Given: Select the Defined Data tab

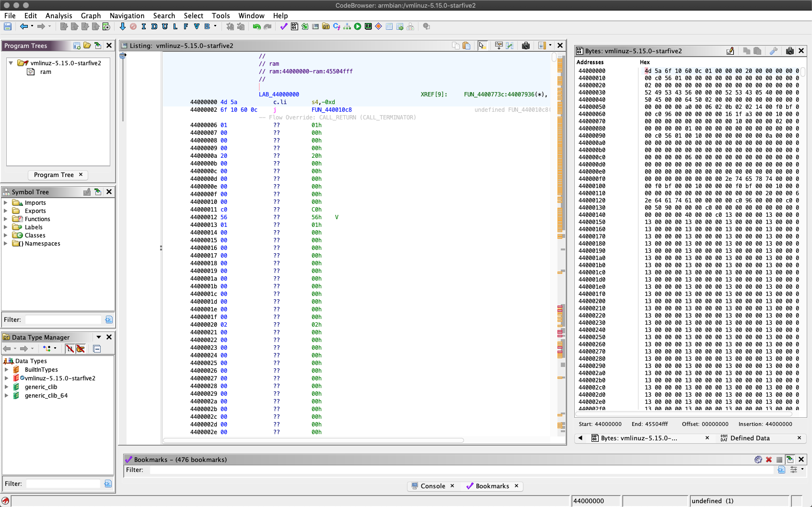Looking at the screenshot, I should click(750, 438).
